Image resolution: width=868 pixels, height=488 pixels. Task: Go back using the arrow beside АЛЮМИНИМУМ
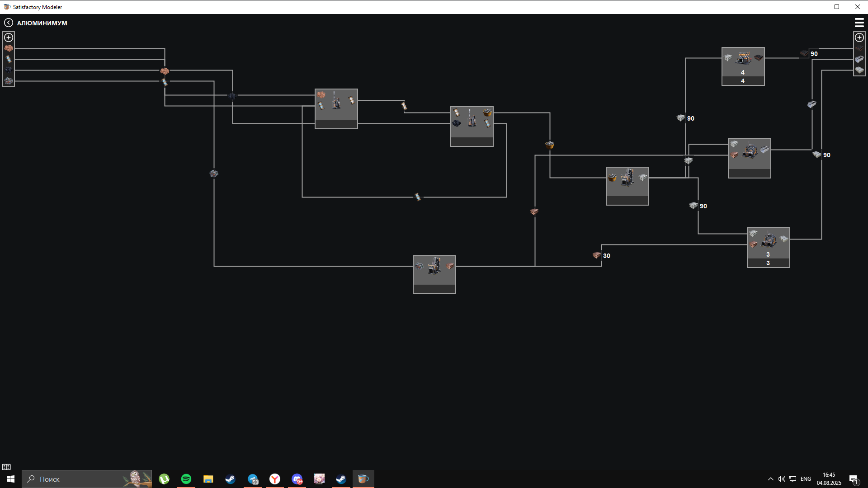point(9,23)
